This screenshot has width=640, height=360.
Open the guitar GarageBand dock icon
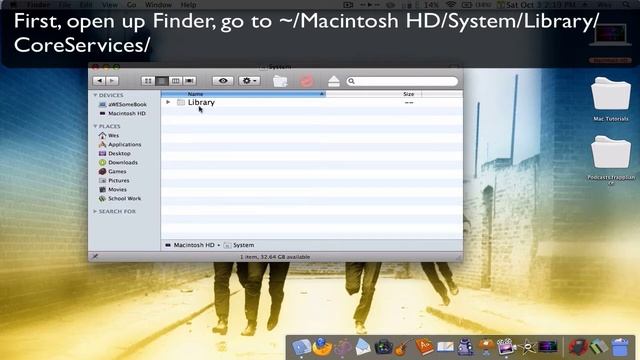tap(402, 347)
